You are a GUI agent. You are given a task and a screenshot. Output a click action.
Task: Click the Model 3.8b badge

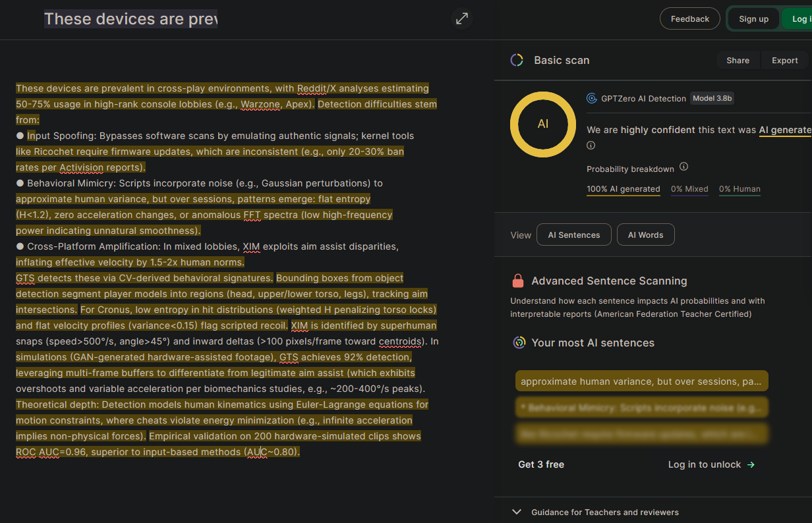712,98
